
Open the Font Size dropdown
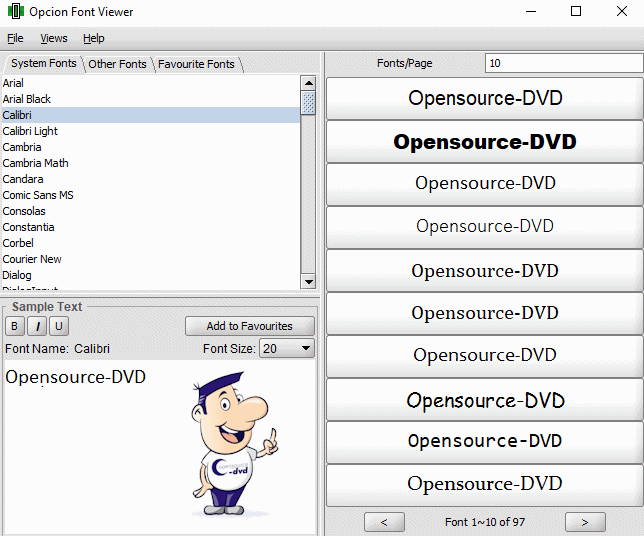point(286,348)
